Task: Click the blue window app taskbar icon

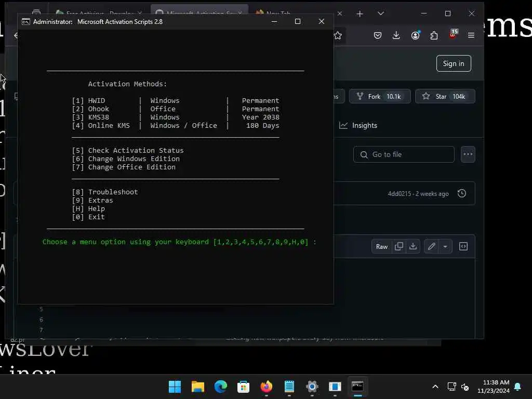Action: click(335, 387)
